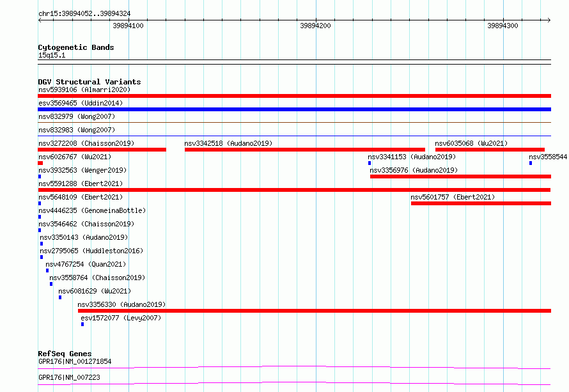The height and width of the screenshot is (392, 569).
Task: Click ruler position 39894300
Action: (503, 26)
